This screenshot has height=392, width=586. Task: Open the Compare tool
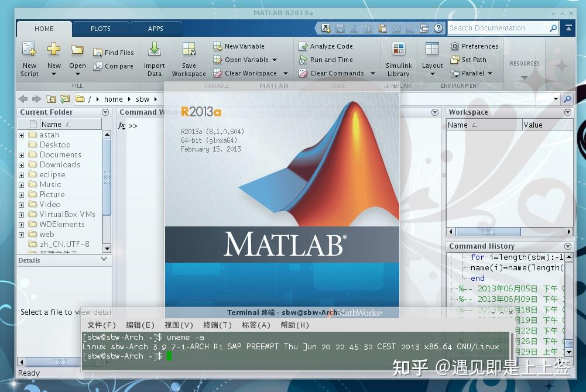click(118, 66)
